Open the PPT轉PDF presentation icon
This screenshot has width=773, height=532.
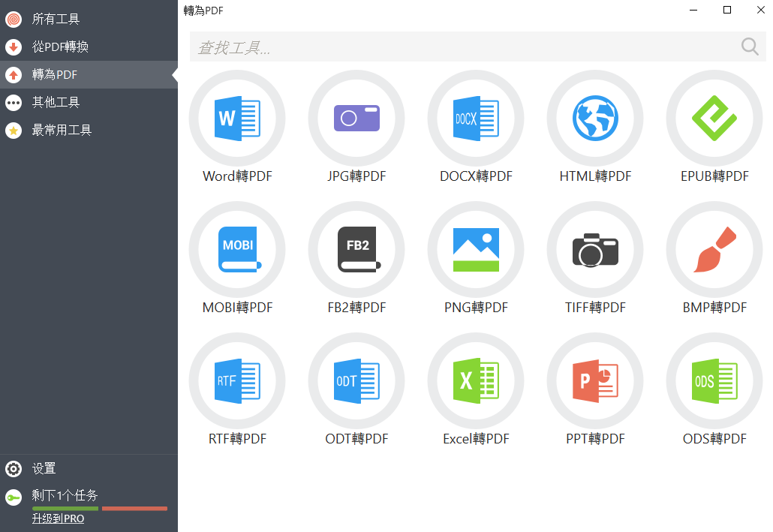click(x=595, y=380)
